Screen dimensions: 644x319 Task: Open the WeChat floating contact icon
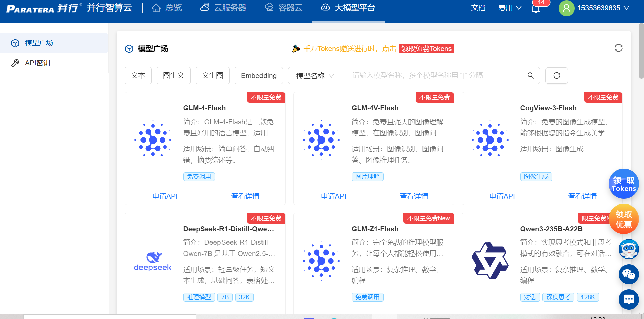[629, 274]
